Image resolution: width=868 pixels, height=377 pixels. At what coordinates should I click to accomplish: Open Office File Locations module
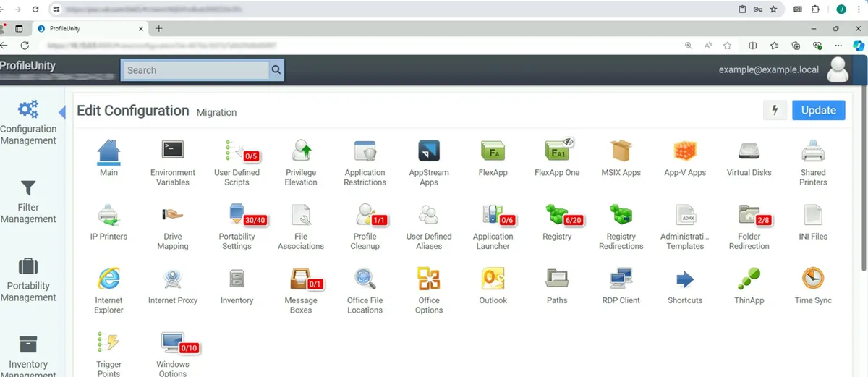[365, 290]
